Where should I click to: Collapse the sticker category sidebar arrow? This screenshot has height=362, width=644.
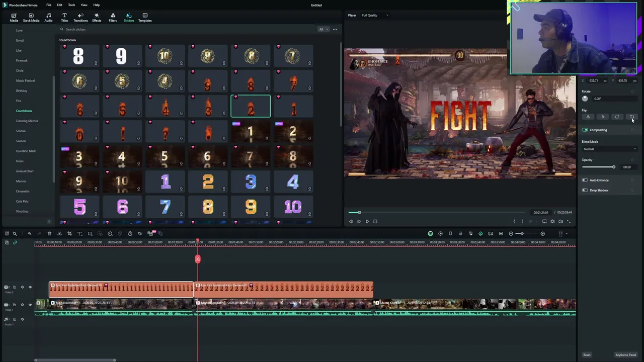pyautogui.click(x=49, y=221)
